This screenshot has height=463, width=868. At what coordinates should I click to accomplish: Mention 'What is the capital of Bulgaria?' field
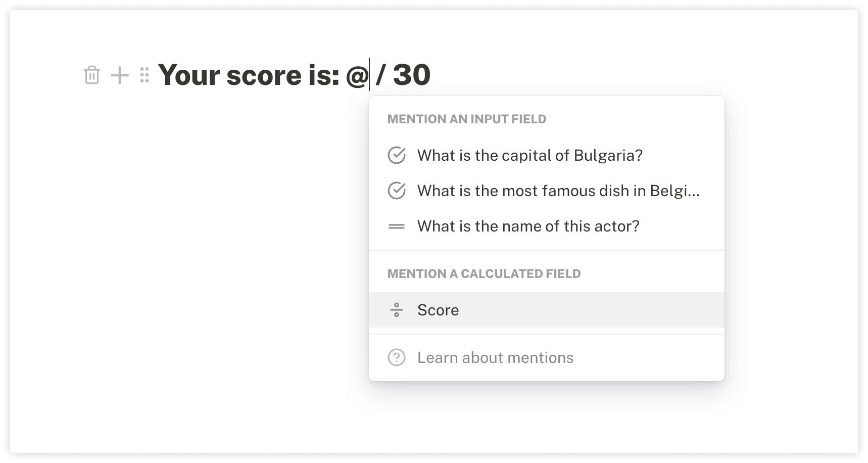point(547,155)
